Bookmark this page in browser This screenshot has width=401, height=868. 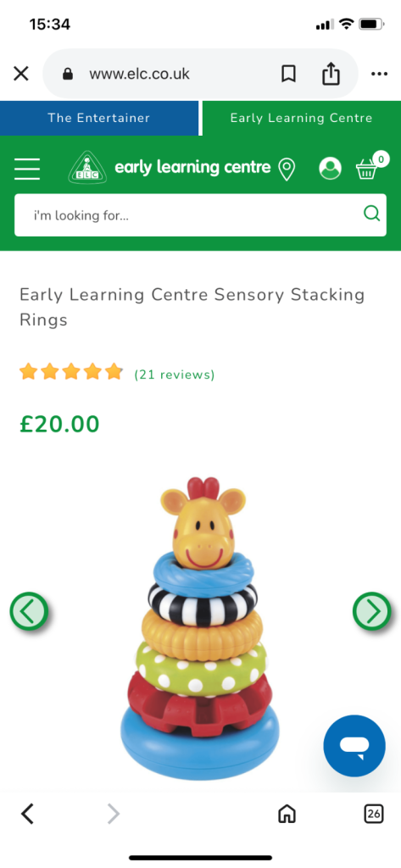pyautogui.click(x=288, y=74)
